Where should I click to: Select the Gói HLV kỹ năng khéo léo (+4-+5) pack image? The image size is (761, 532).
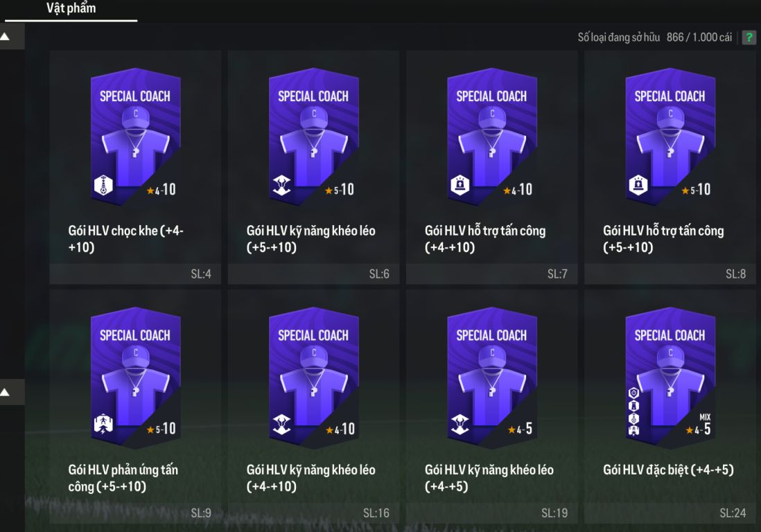point(491,375)
